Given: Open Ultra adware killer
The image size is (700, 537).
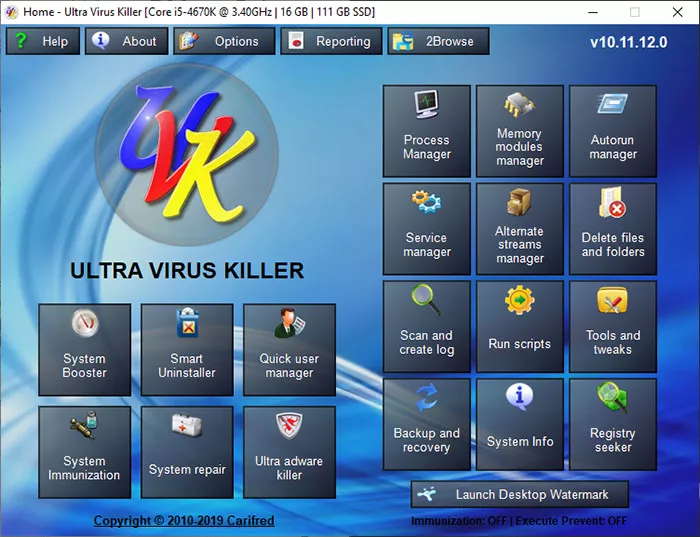Looking at the screenshot, I should coord(289,452).
